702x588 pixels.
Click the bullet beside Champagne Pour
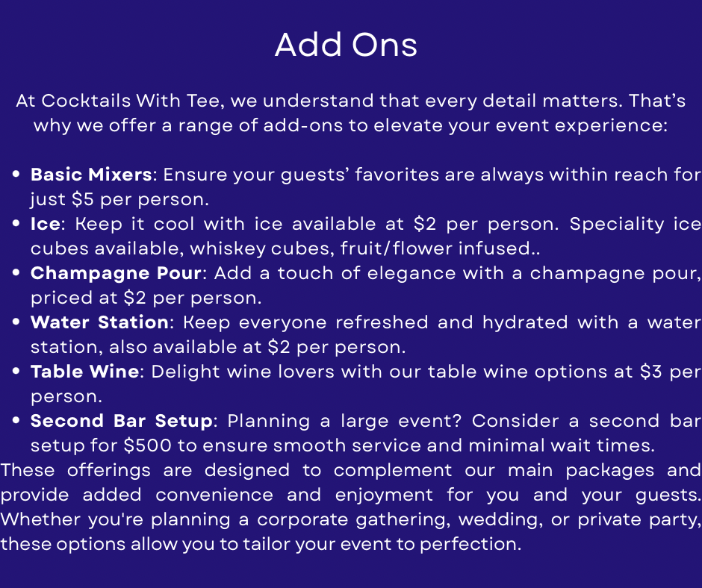click(16, 272)
